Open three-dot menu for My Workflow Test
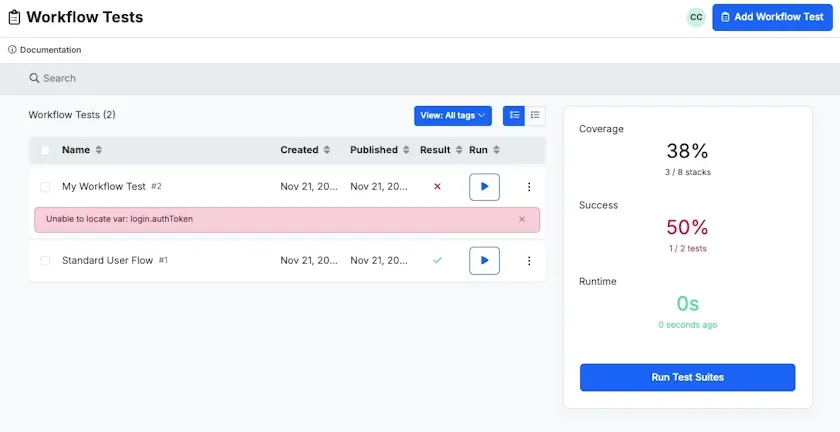Image resolution: width=840 pixels, height=432 pixels. [x=529, y=187]
